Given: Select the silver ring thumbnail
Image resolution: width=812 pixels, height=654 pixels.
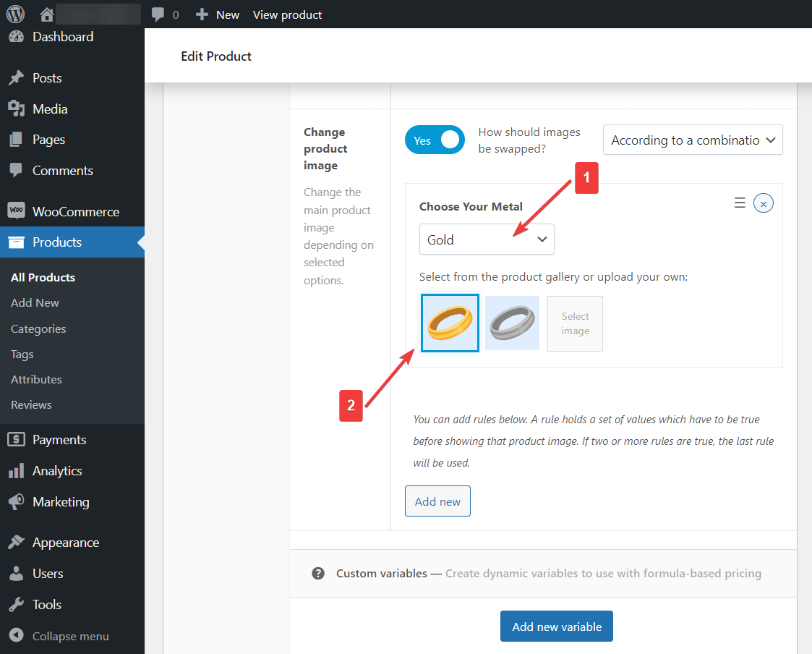Looking at the screenshot, I should pyautogui.click(x=512, y=323).
